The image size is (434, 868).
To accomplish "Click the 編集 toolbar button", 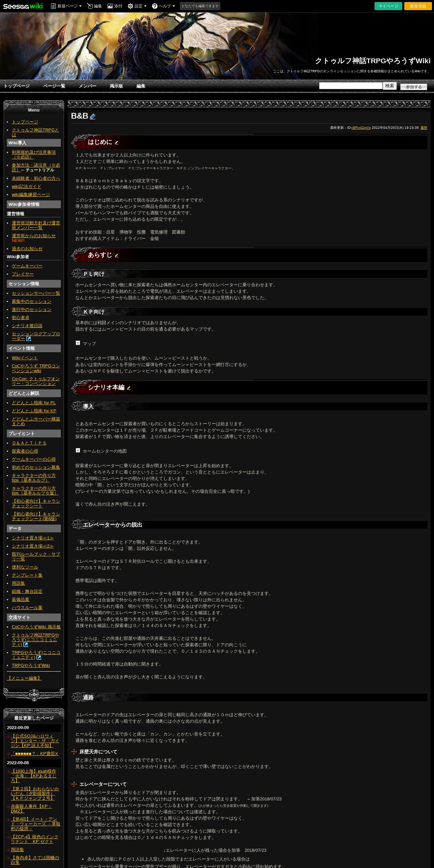I will click(94, 6).
